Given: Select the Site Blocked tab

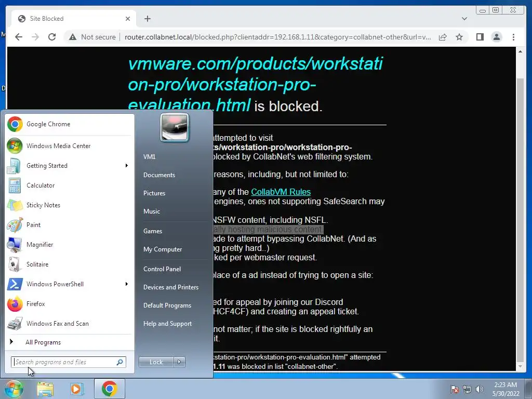Looking at the screenshot, I should (x=74, y=19).
